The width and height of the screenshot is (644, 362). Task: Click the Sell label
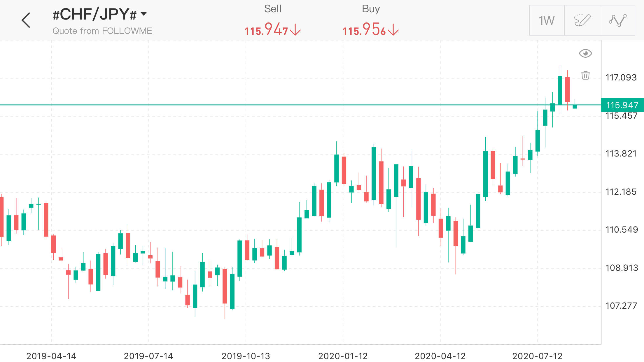(272, 9)
